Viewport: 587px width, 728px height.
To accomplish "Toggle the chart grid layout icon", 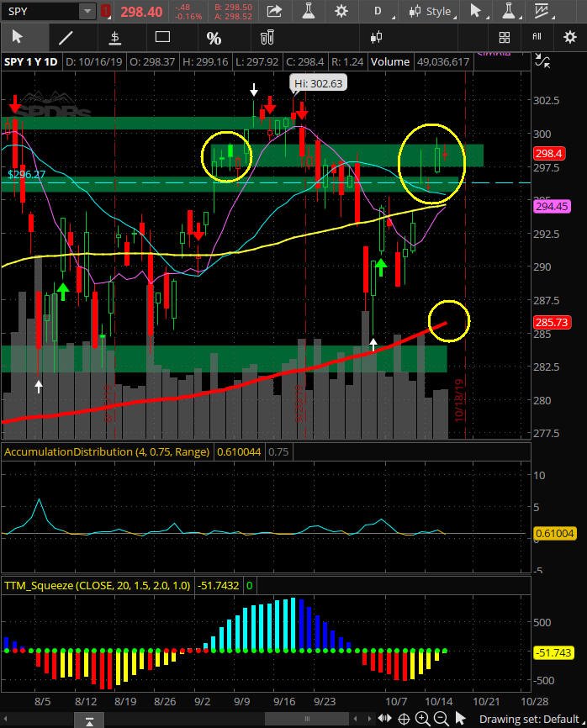I will coord(505,37).
